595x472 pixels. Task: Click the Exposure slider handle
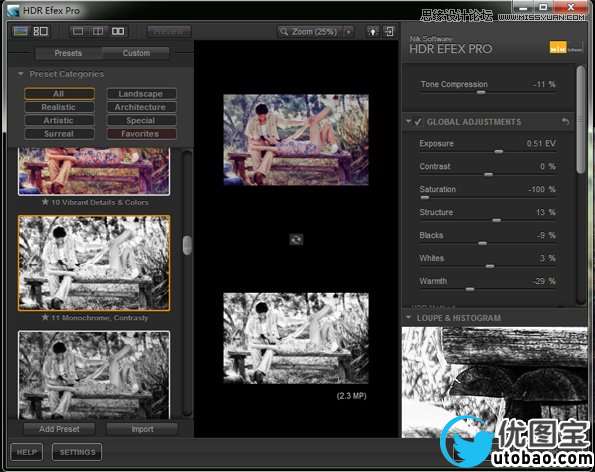pyautogui.click(x=499, y=151)
